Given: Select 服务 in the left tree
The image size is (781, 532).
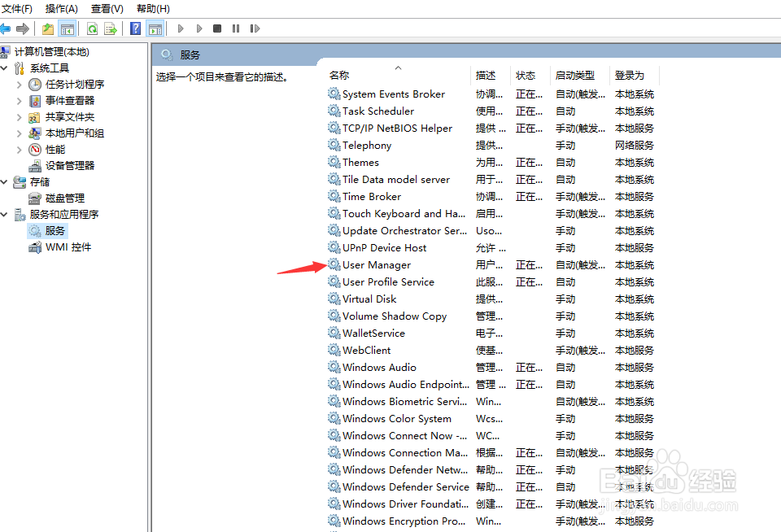Looking at the screenshot, I should tap(55, 231).
